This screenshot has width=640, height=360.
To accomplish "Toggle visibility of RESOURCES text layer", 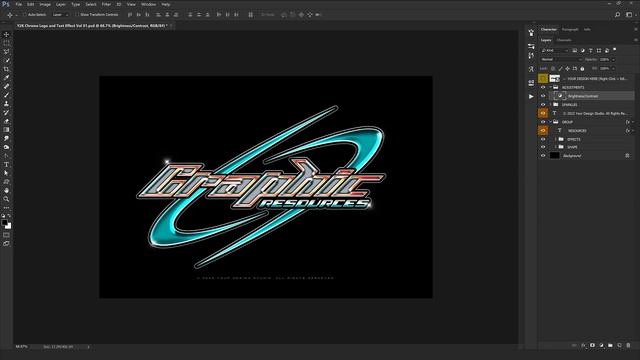I will pyautogui.click(x=543, y=131).
